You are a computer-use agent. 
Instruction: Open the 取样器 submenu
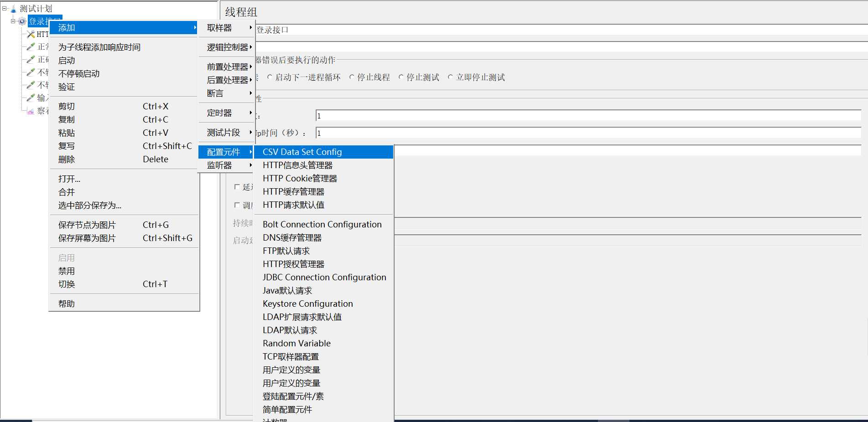click(227, 28)
